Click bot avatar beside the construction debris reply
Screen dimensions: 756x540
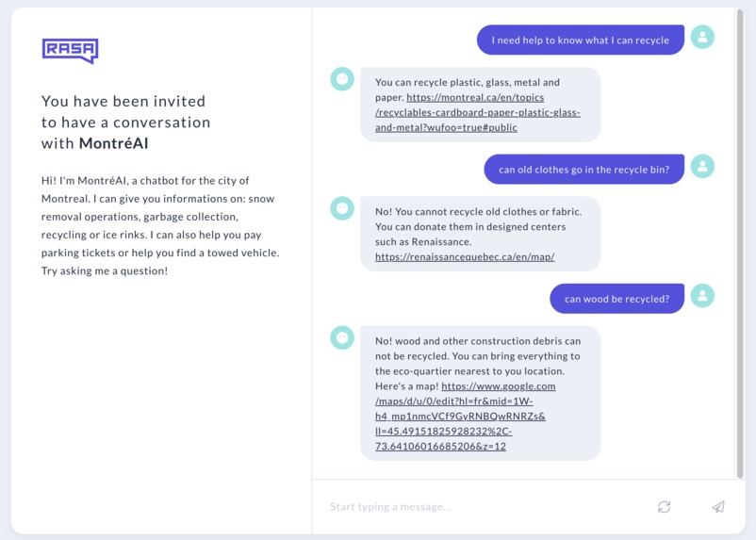342,337
